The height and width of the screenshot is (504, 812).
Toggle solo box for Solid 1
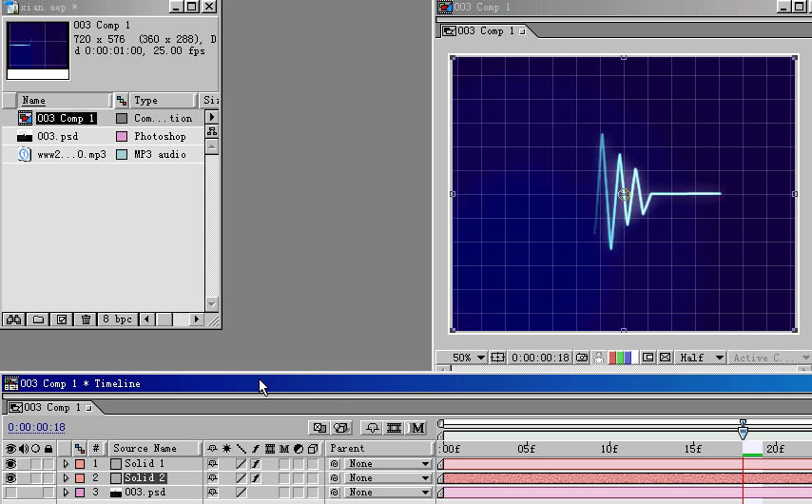pyautogui.click(x=35, y=464)
